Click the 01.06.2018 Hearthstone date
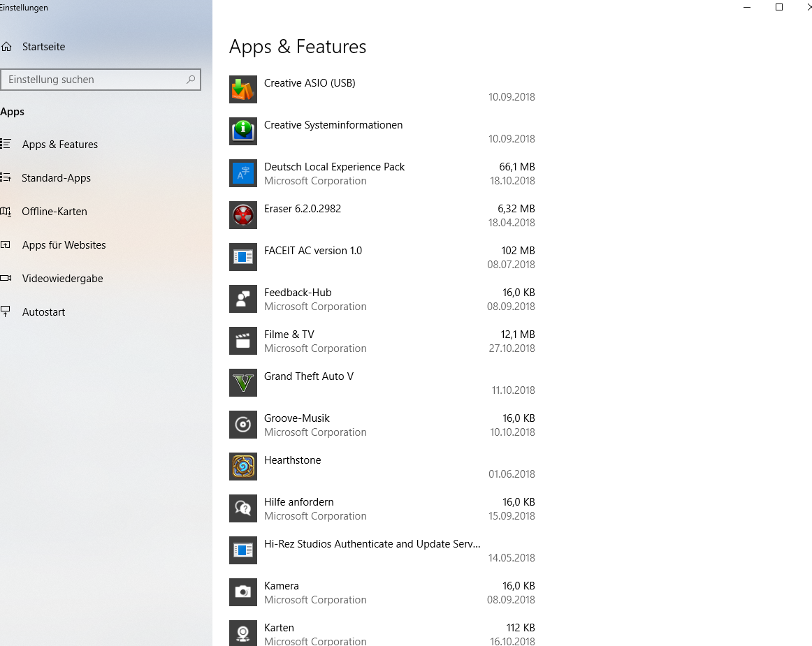Image resolution: width=812 pixels, height=646 pixels. [x=512, y=474]
